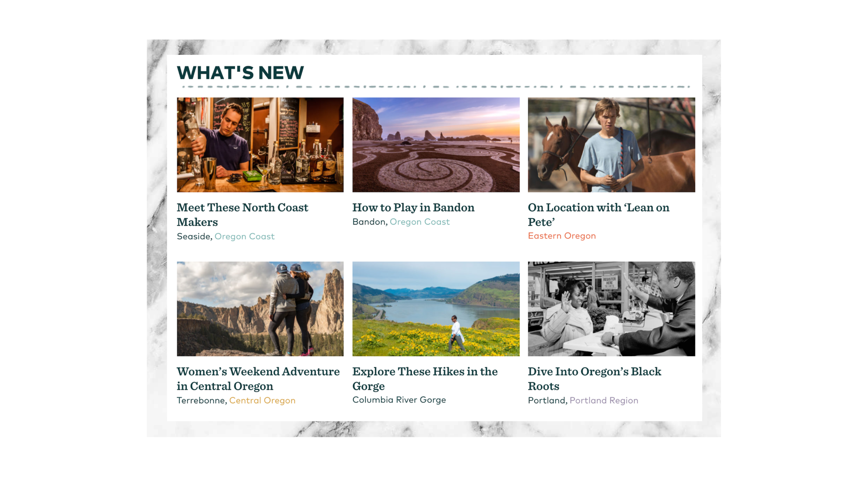Click the WHAT'S NEW section heading

240,73
